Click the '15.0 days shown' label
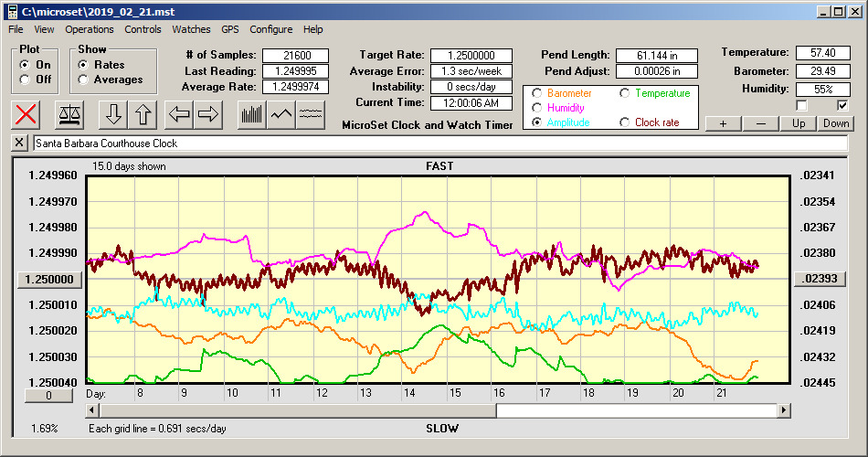This screenshot has width=868, height=457. (x=129, y=166)
